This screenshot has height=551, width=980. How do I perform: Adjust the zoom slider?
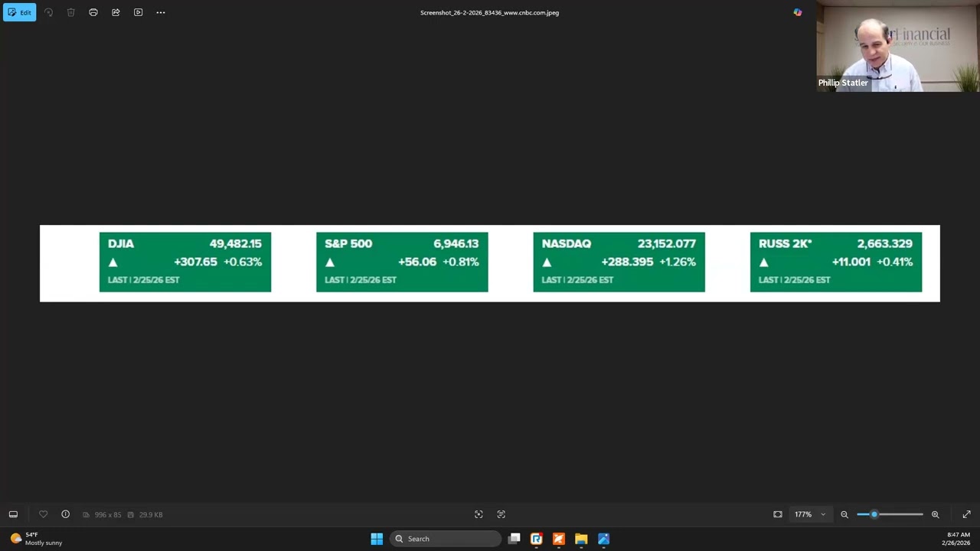890,514
